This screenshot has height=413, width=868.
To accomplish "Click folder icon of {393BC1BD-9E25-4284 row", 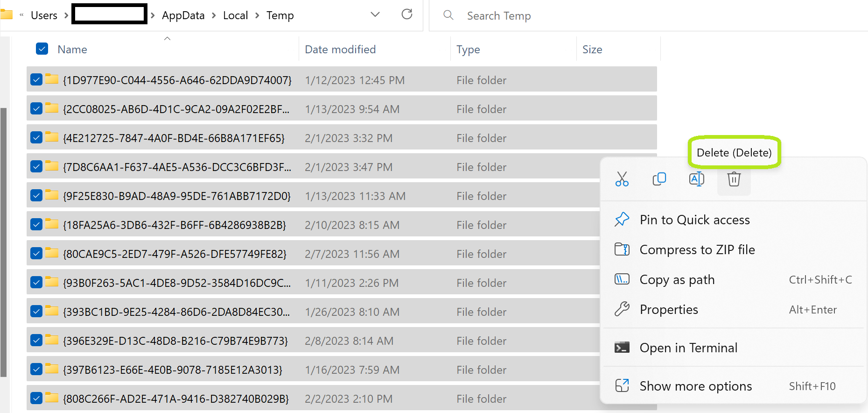I will pyautogui.click(x=52, y=311).
